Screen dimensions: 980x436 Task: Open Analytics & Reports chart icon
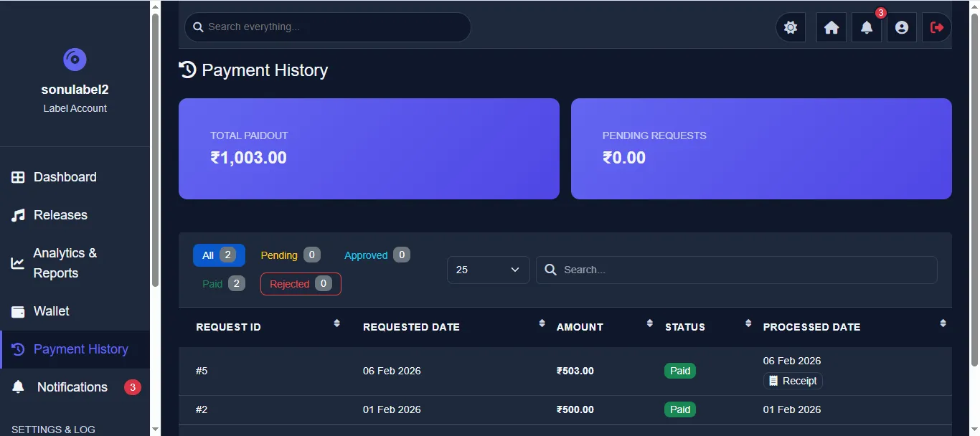[18, 263]
